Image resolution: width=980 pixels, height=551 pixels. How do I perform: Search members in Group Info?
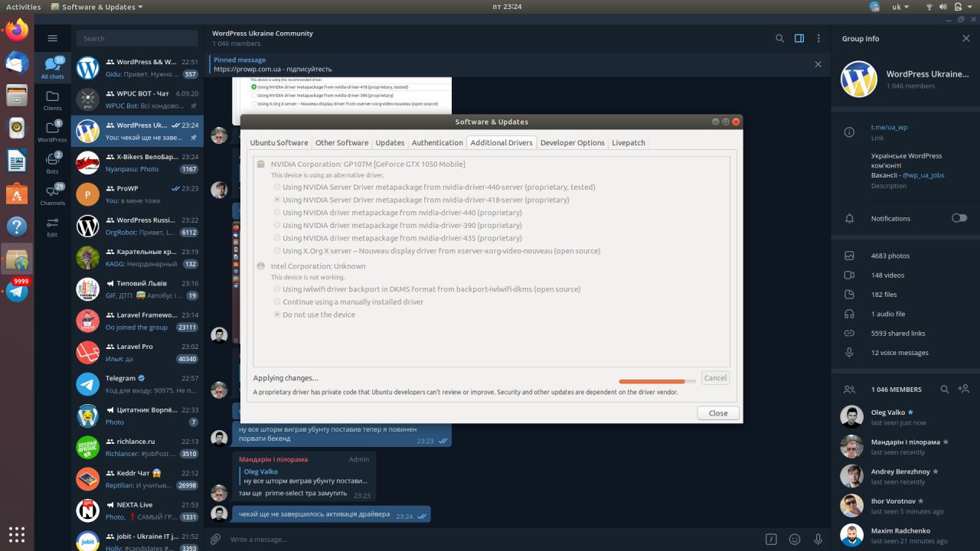[x=945, y=390]
